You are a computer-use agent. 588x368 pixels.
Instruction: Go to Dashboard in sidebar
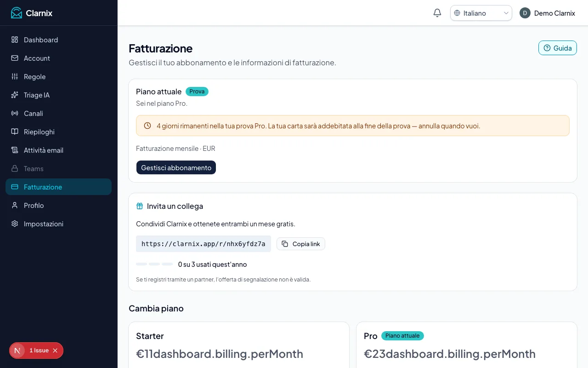pyautogui.click(x=58, y=40)
